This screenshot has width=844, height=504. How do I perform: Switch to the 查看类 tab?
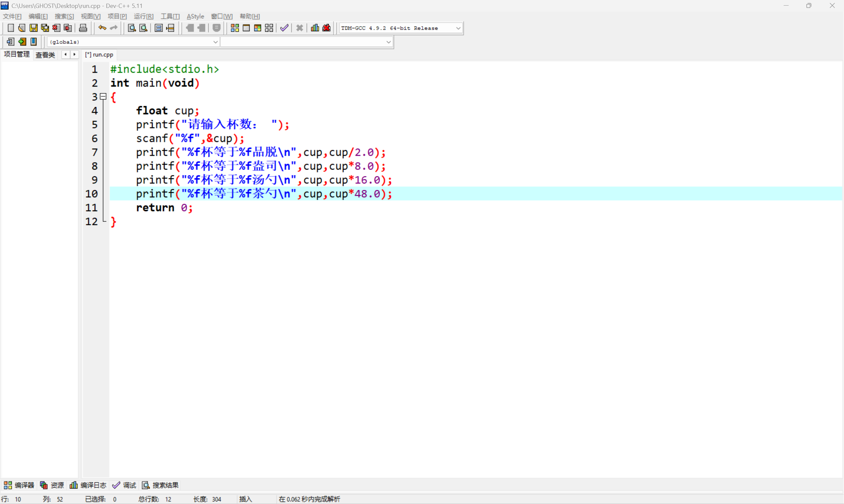[45, 55]
